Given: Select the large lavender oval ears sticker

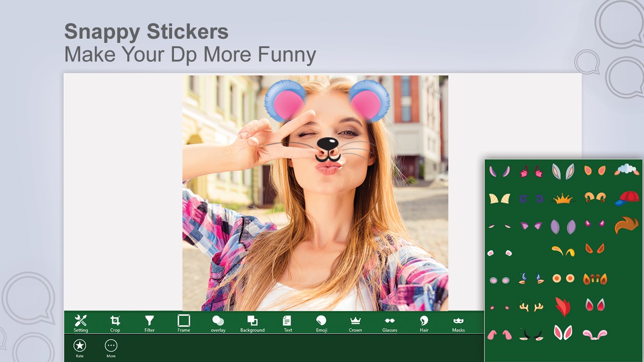Looking at the screenshot, I should pyautogui.click(x=563, y=227).
